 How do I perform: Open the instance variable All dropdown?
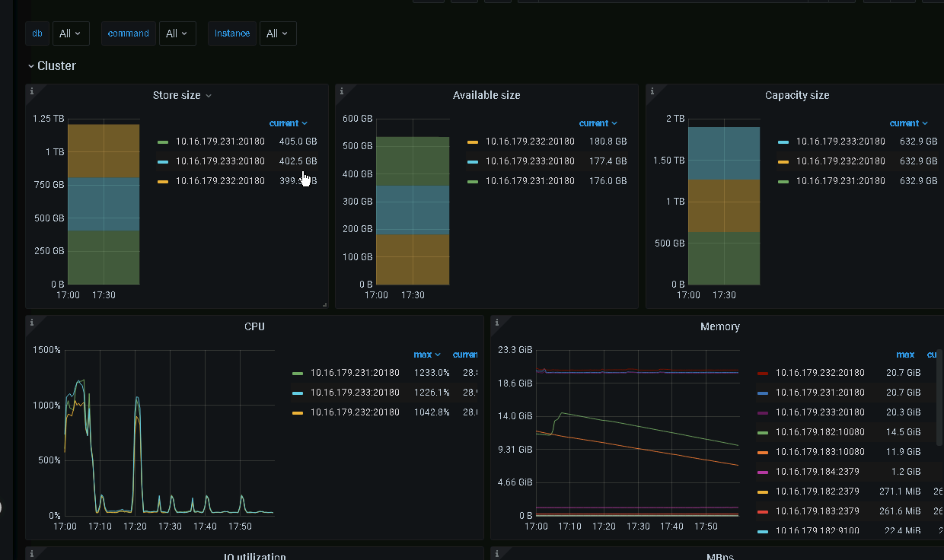pyautogui.click(x=278, y=33)
